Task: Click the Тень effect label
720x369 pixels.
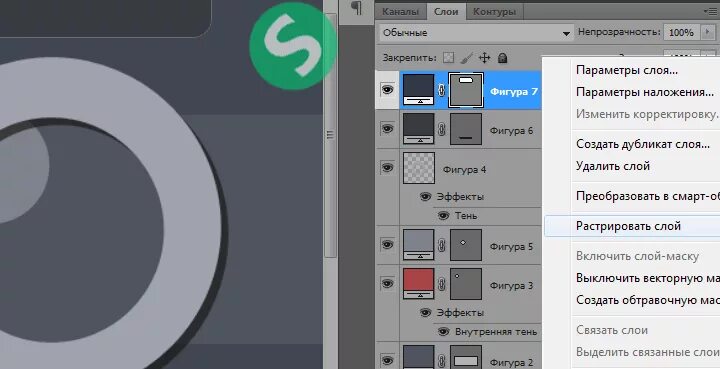Action: click(466, 216)
